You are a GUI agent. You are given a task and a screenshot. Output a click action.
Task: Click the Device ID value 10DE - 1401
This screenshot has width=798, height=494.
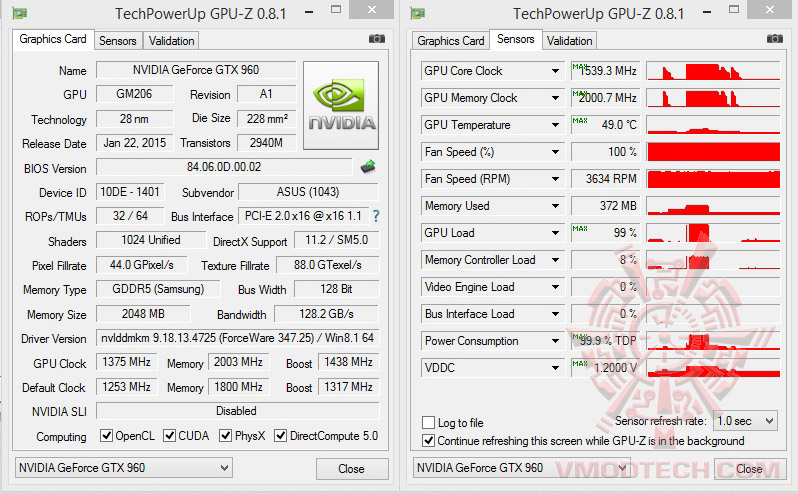130,192
